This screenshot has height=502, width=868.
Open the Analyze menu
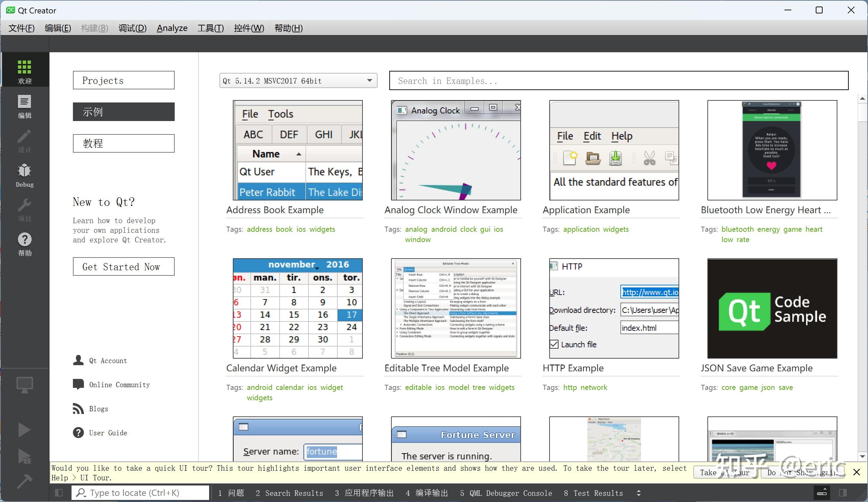point(172,28)
